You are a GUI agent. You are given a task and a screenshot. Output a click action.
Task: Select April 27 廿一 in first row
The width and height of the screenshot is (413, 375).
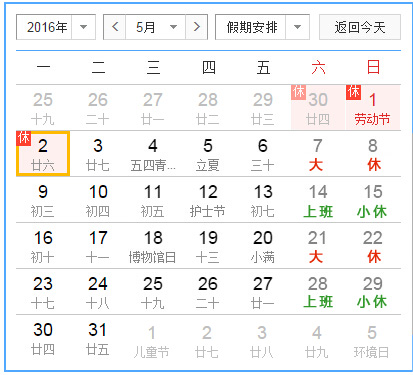pyautogui.click(x=153, y=107)
